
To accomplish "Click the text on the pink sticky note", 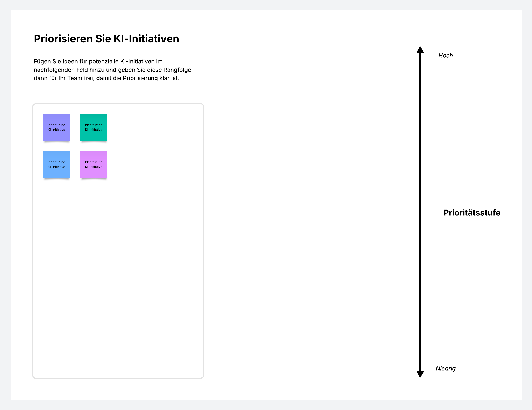I will tap(94, 164).
